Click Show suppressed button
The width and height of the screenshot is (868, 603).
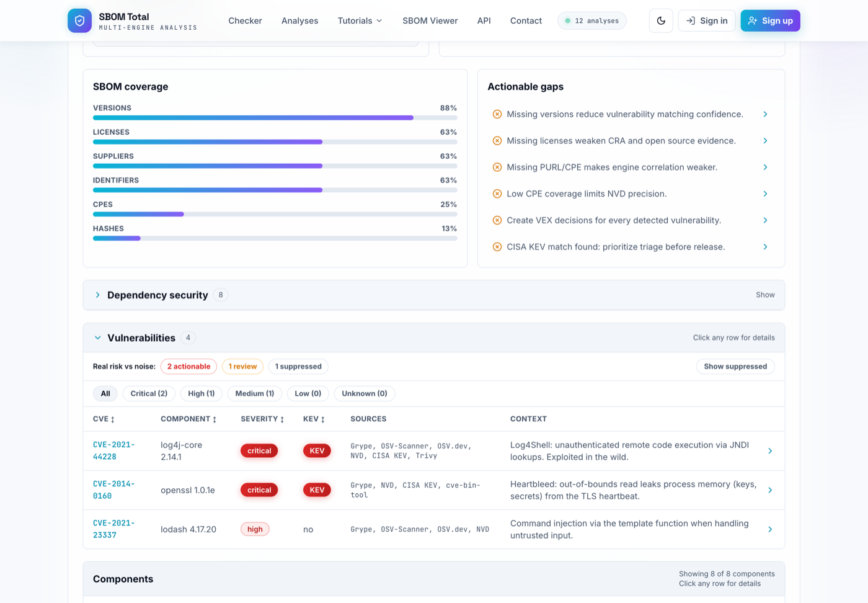(735, 367)
